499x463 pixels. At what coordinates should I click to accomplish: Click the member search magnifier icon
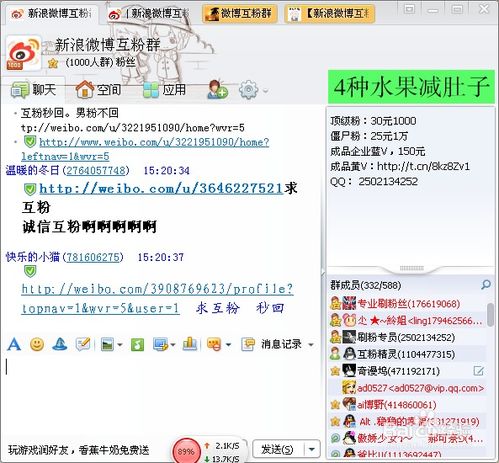point(486,284)
